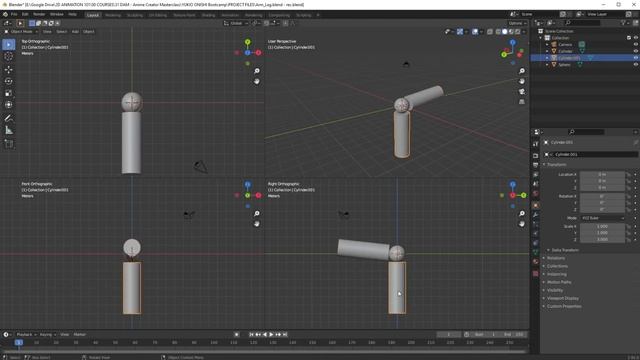Click pan hand icon in Top Orthographic viewport
Viewport: 640px width, 360px height.
coord(257,81)
